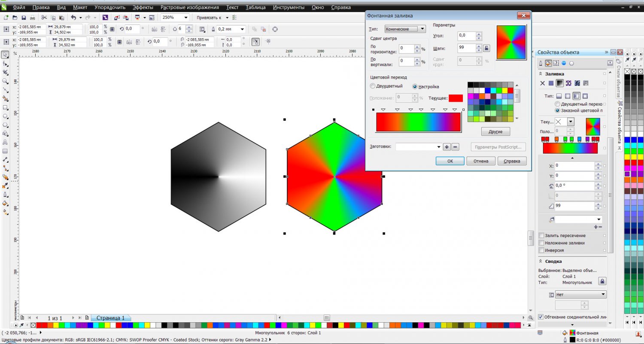Choose the uniform fill icon in Заливка

click(551, 83)
